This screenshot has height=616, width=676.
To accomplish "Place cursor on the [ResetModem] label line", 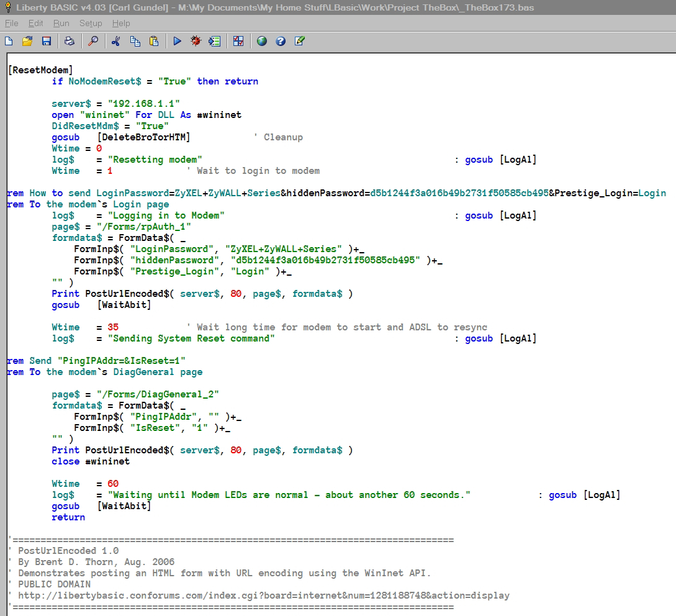I will pyautogui.click(x=40, y=70).
